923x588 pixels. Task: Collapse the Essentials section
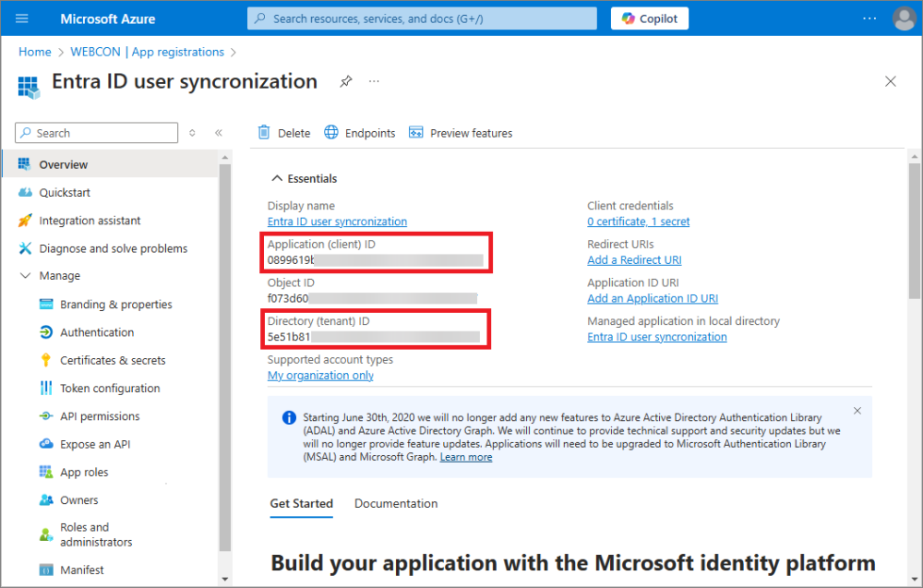tap(276, 179)
